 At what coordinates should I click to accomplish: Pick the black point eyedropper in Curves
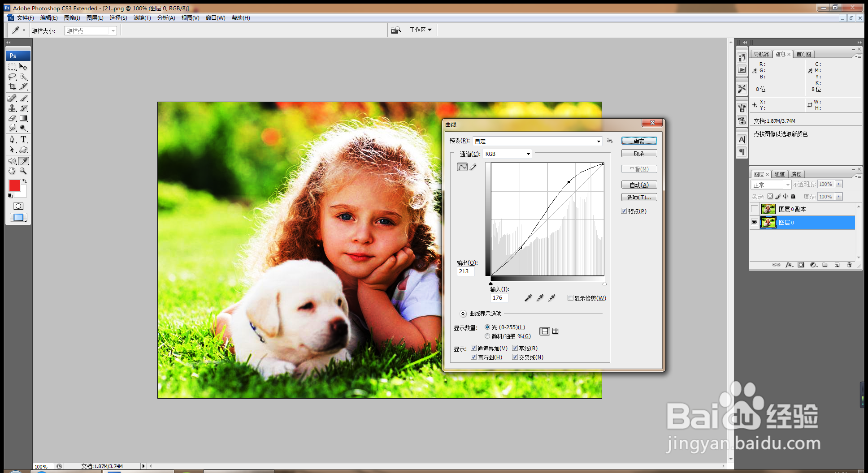coord(528,298)
